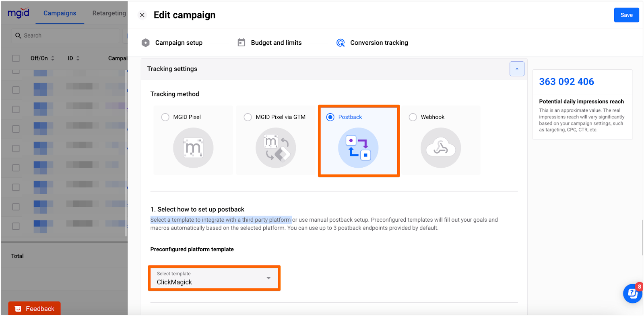Open the Select template dropdown
Screen dimensions: 644x316
[214, 278]
